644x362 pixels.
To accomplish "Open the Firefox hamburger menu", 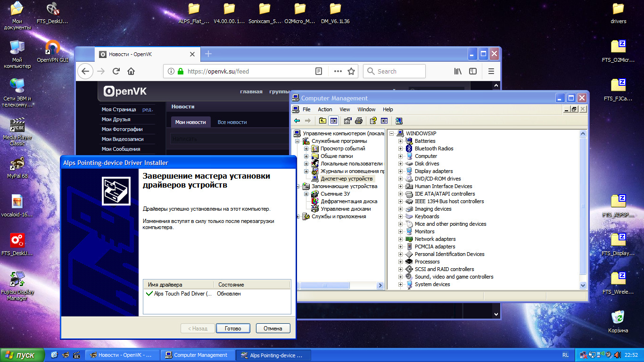I will click(491, 71).
